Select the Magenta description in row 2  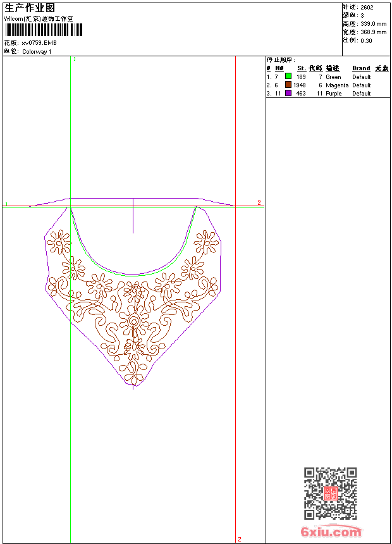click(x=337, y=85)
